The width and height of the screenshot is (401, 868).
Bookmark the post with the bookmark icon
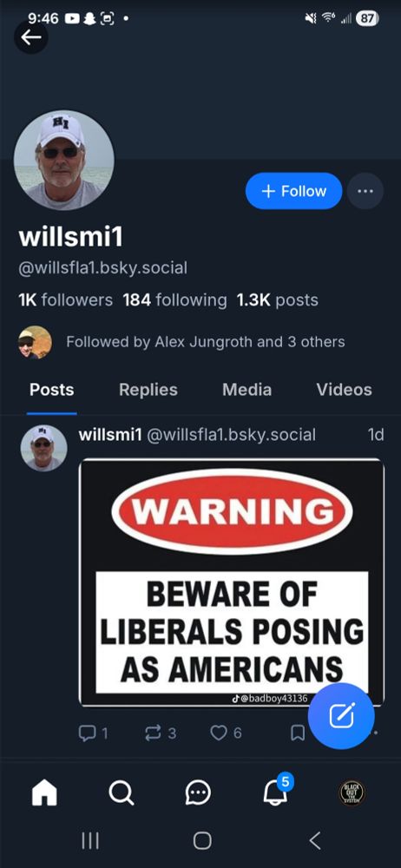pos(298,733)
